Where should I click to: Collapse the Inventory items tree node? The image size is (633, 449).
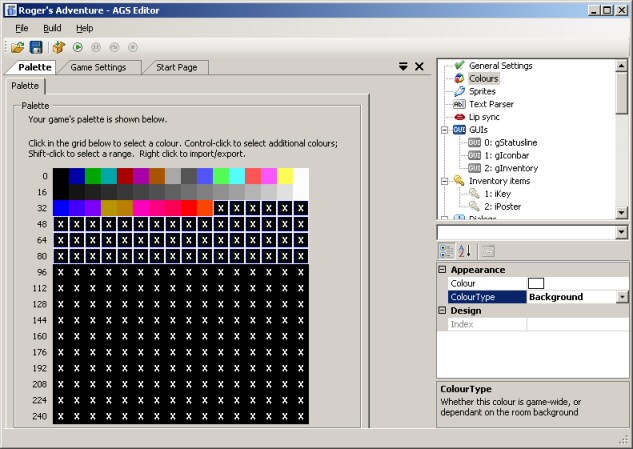(x=445, y=181)
